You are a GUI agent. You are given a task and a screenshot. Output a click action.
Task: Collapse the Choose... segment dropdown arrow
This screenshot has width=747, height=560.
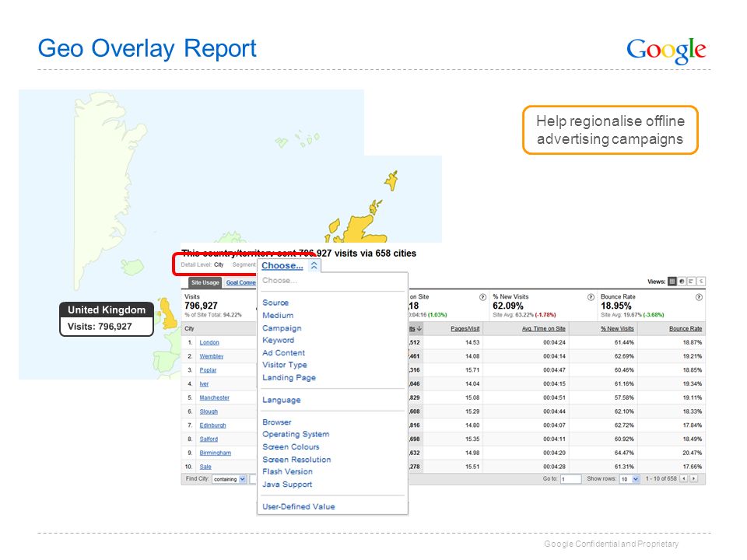pos(314,266)
